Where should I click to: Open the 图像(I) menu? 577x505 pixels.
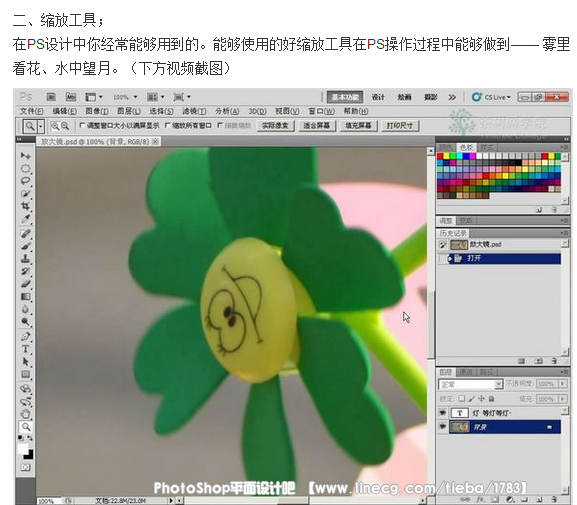click(x=97, y=111)
